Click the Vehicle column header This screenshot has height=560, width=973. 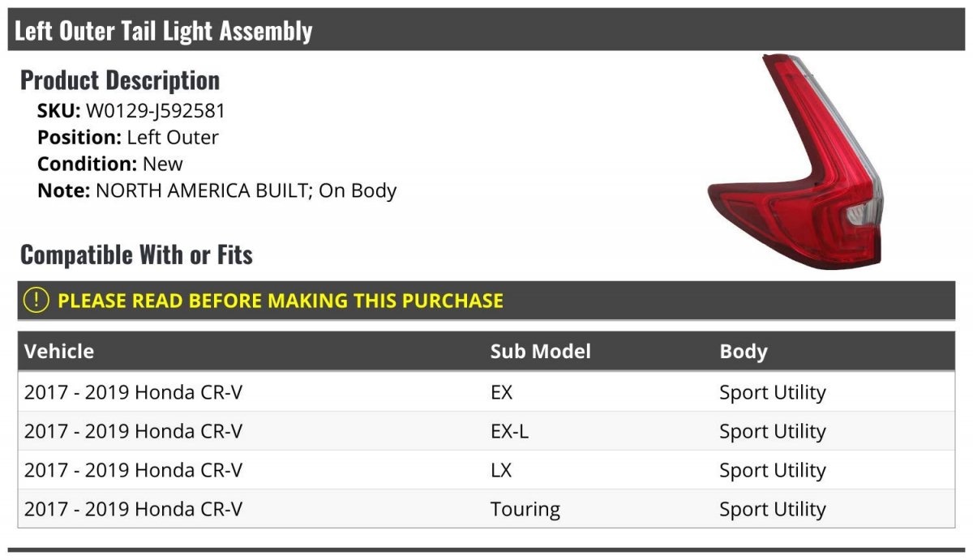[x=59, y=351]
